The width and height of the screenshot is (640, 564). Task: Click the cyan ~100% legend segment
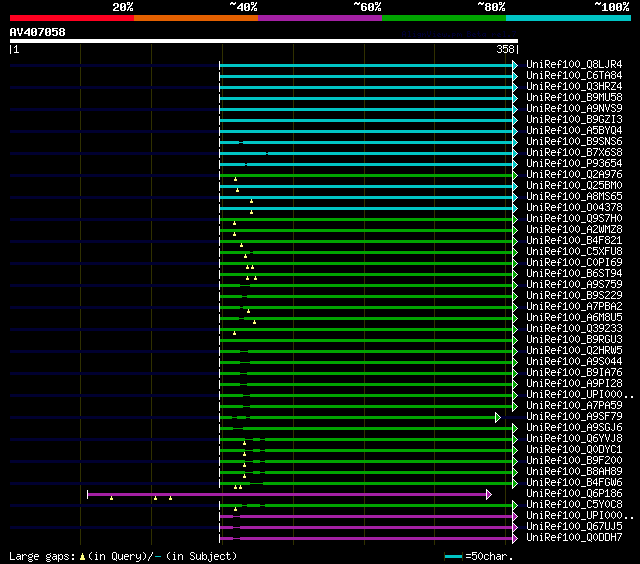point(567,18)
